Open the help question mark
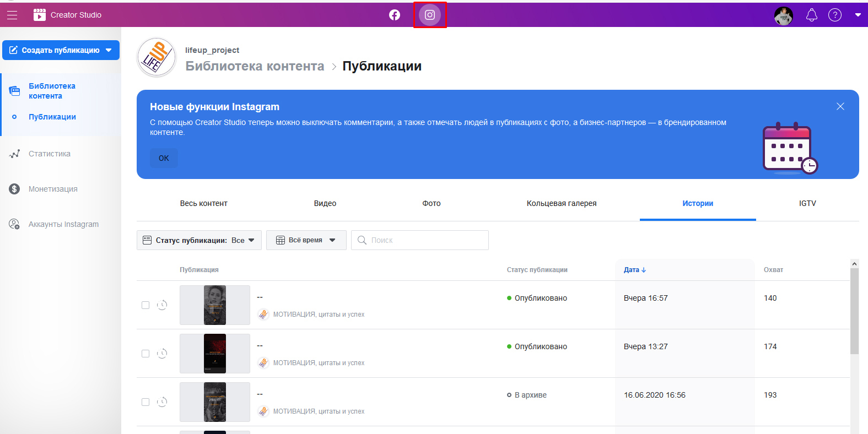The height and width of the screenshot is (434, 868). click(x=835, y=15)
